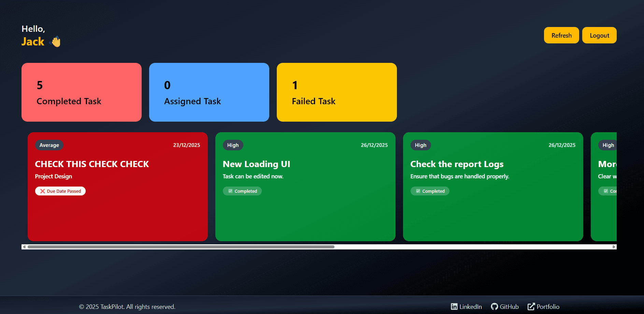The width and height of the screenshot is (644, 314).
Task: Click the horizontal scrollbar thumb
Action: 181,247
